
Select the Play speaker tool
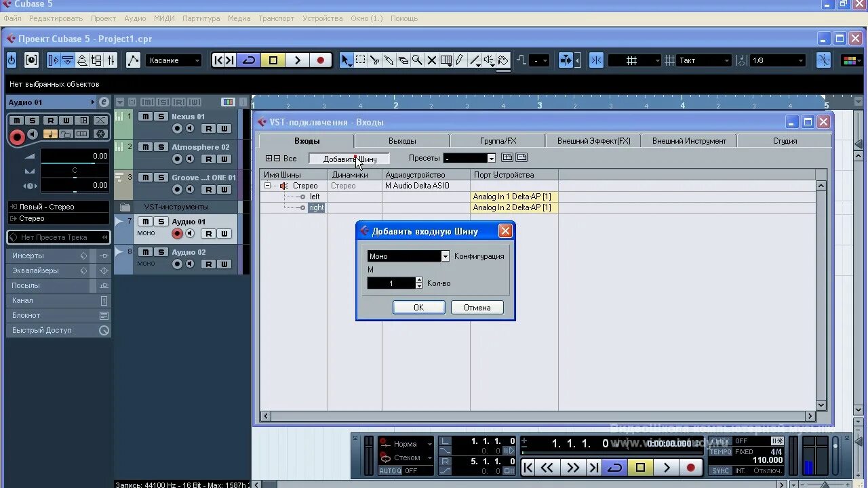[488, 60]
